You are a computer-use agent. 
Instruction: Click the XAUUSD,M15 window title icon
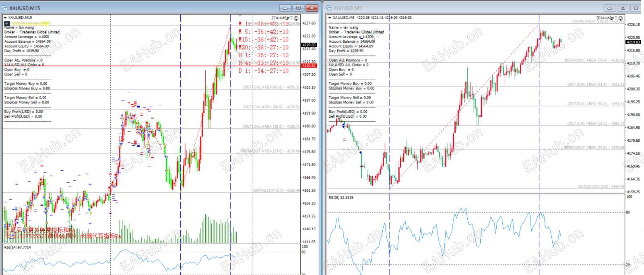5,8
